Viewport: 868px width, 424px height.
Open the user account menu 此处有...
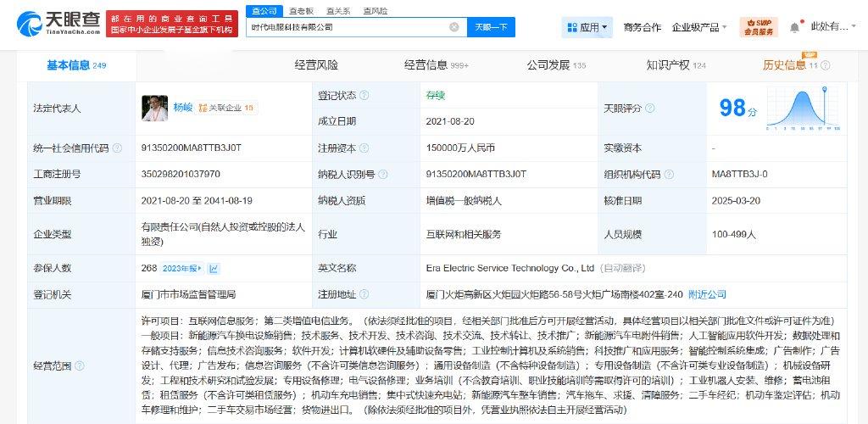coord(835,26)
